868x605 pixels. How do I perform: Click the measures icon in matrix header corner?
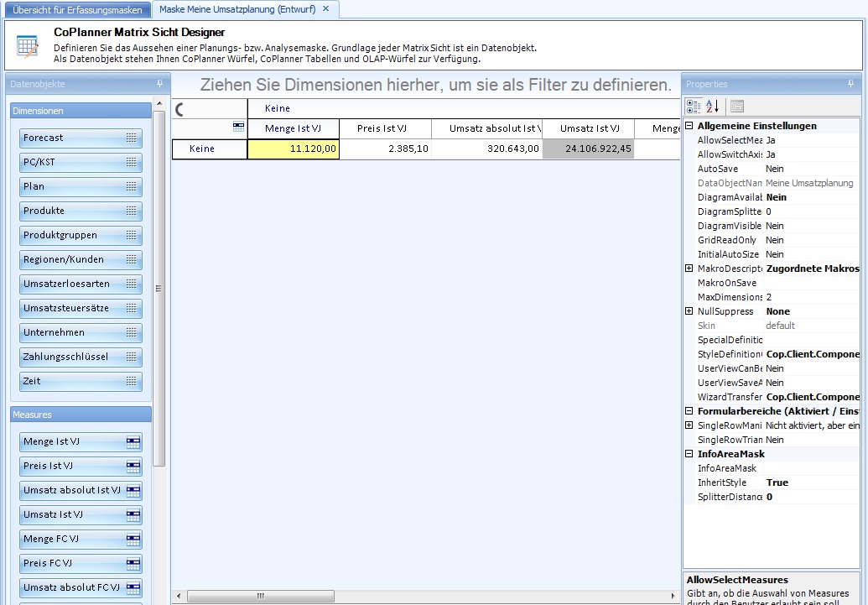(238, 127)
